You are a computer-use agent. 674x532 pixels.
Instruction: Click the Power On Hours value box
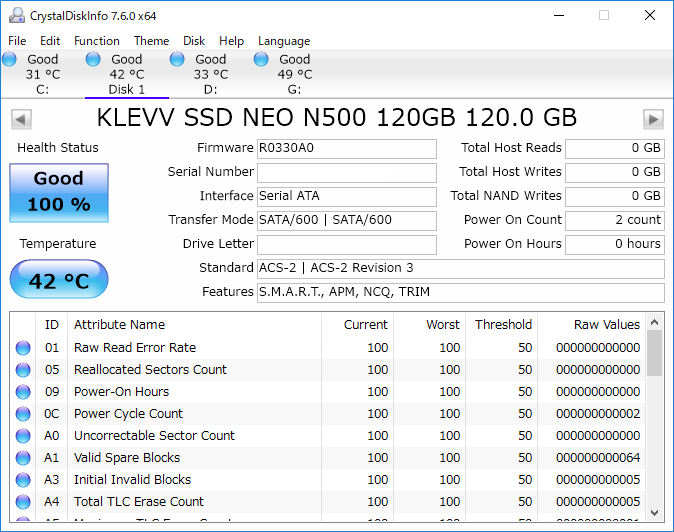pos(615,245)
